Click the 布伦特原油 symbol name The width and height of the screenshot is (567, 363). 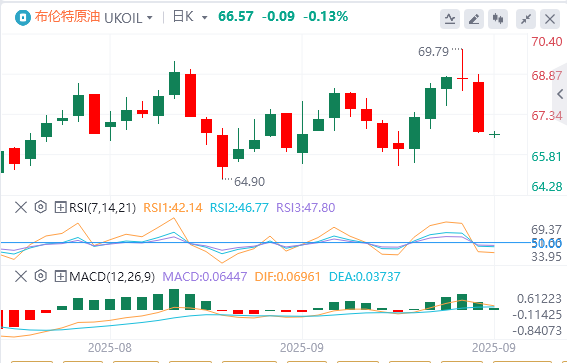coord(67,17)
